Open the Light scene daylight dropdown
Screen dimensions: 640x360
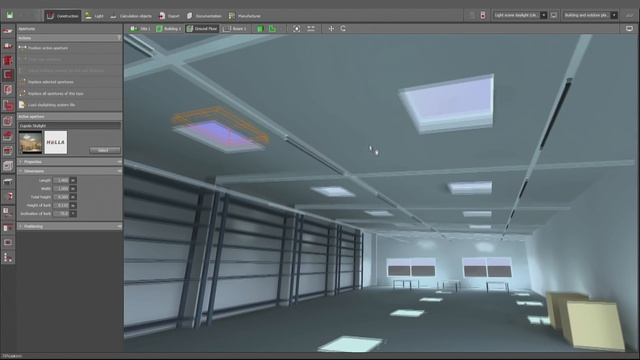(x=520, y=16)
